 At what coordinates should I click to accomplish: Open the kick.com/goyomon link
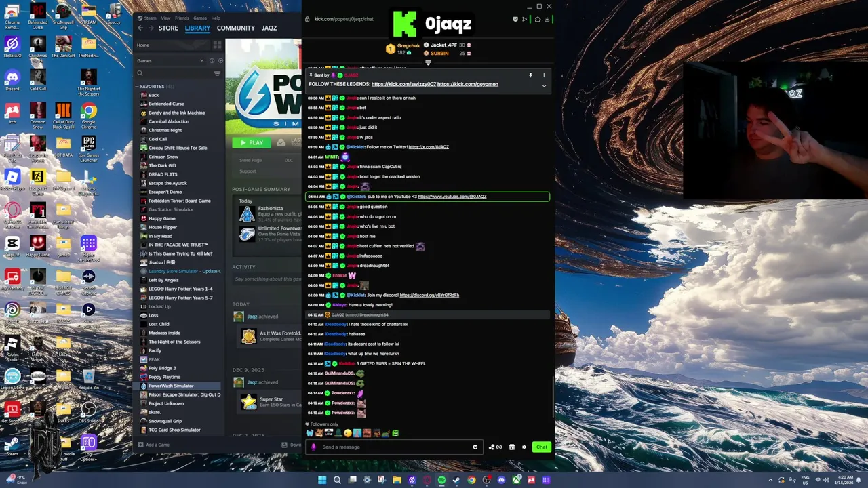point(468,84)
